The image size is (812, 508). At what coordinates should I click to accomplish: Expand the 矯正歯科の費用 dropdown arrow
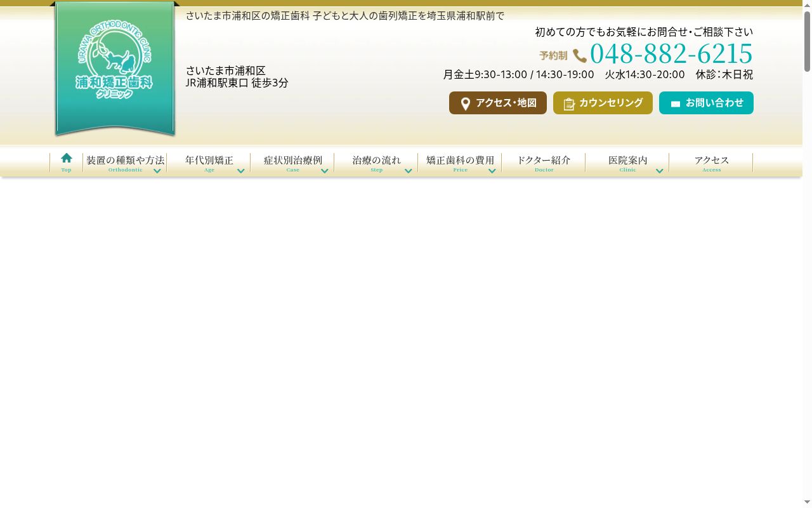(492, 171)
